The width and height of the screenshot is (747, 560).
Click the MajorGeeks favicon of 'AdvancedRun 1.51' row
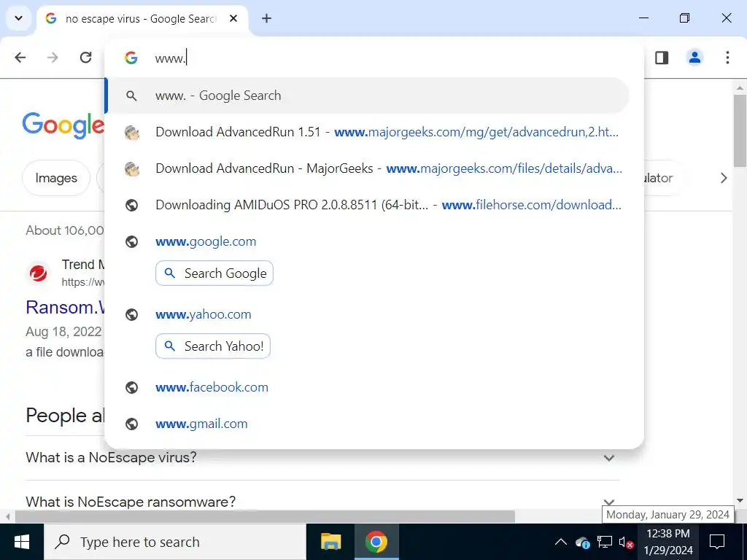(131, 133)
